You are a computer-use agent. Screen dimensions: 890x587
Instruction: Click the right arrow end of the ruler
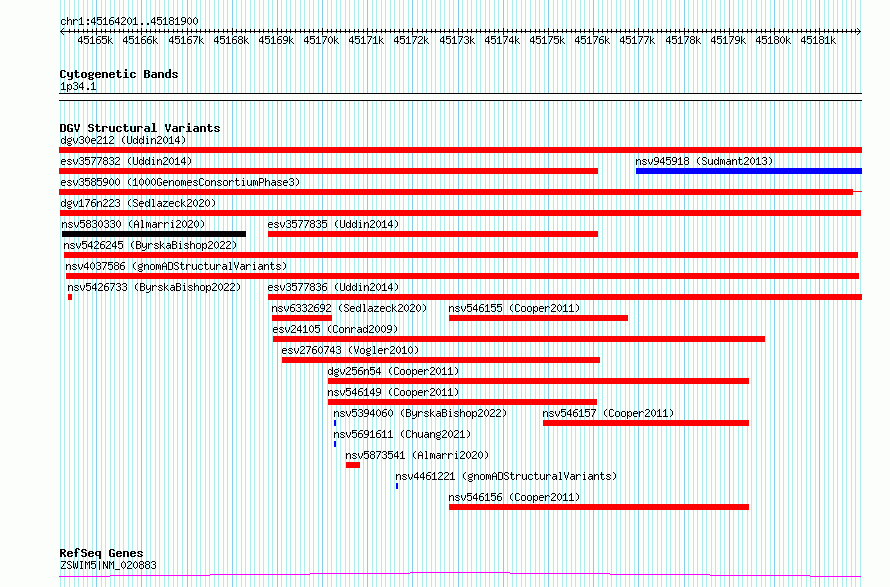[859, 32]
